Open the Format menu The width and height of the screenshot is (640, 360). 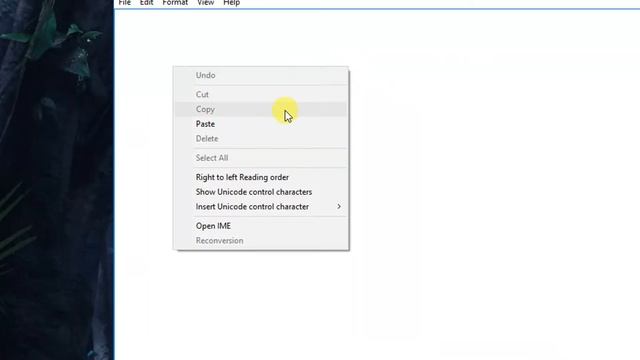point(175,2)
